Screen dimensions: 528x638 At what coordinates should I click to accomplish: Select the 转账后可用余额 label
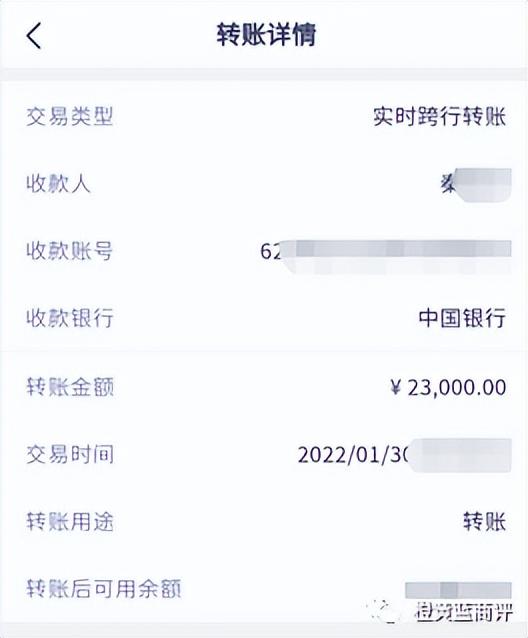(104, 589)
